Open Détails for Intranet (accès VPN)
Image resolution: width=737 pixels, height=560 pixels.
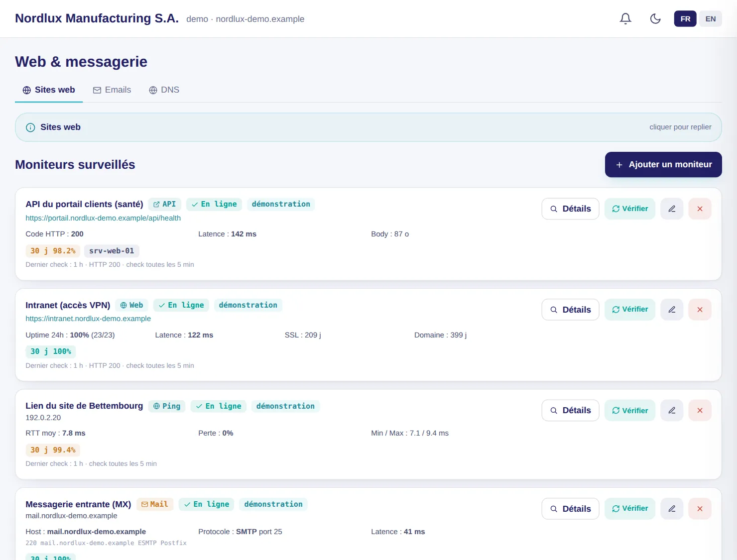click(570, 310)
